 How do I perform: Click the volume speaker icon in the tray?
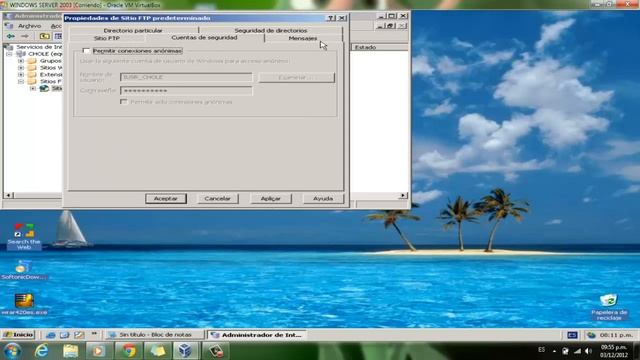pos(588,351)
